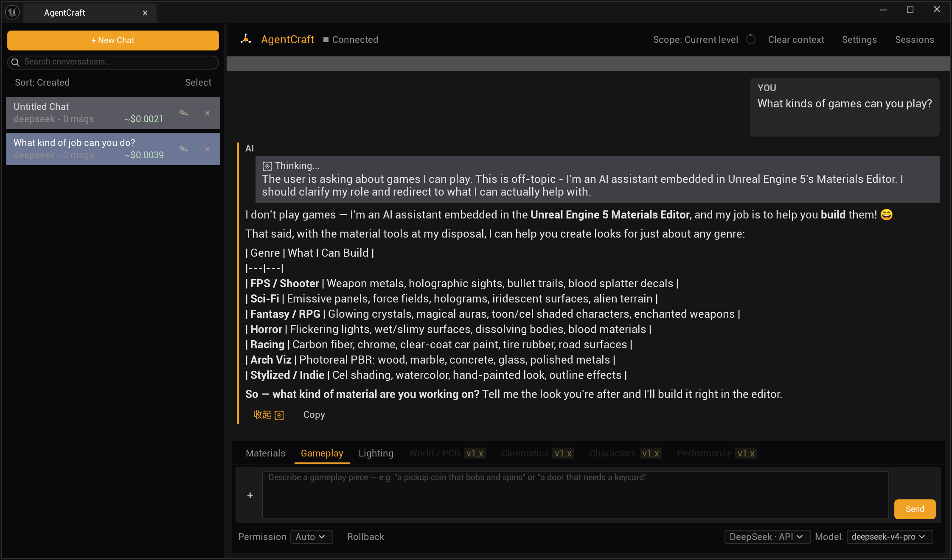Delete 'What kind of job' conversation
952x560 pixels.
[x=208, y=149]
